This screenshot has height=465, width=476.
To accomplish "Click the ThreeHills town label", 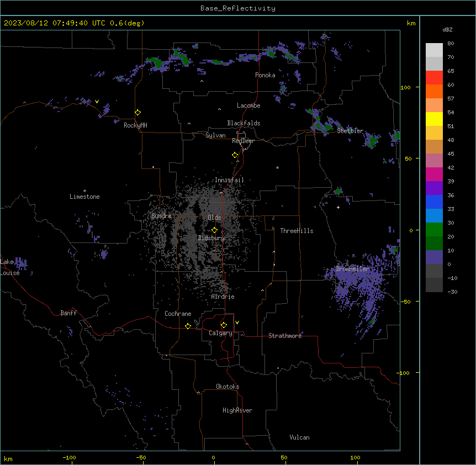I will click(x=297, y=231).
